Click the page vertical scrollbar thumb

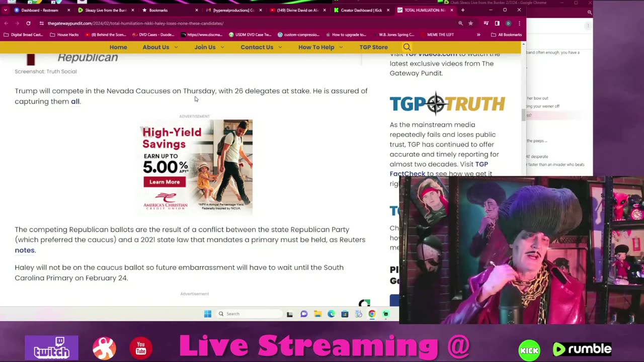523,115
